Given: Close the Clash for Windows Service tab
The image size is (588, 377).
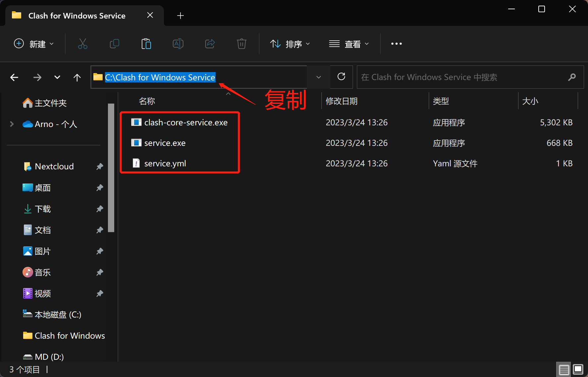Looking at the screenshot, I should click(150, 15).
